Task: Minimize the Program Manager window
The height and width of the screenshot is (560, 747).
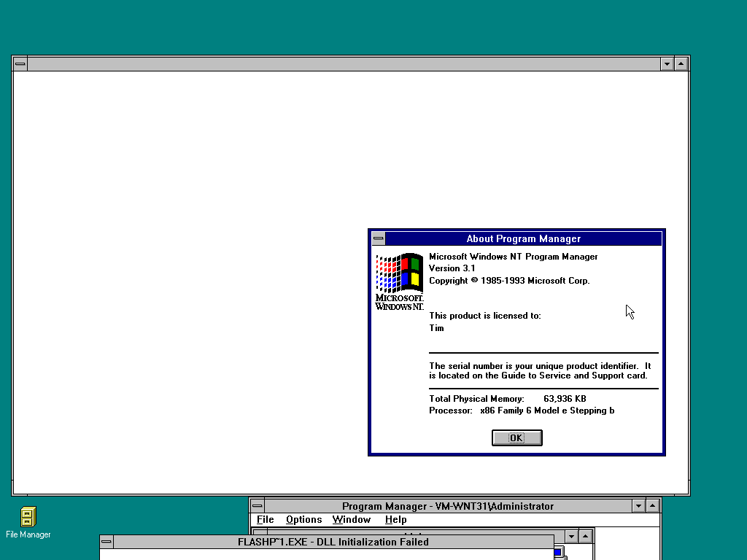Action: pos(639,506)
